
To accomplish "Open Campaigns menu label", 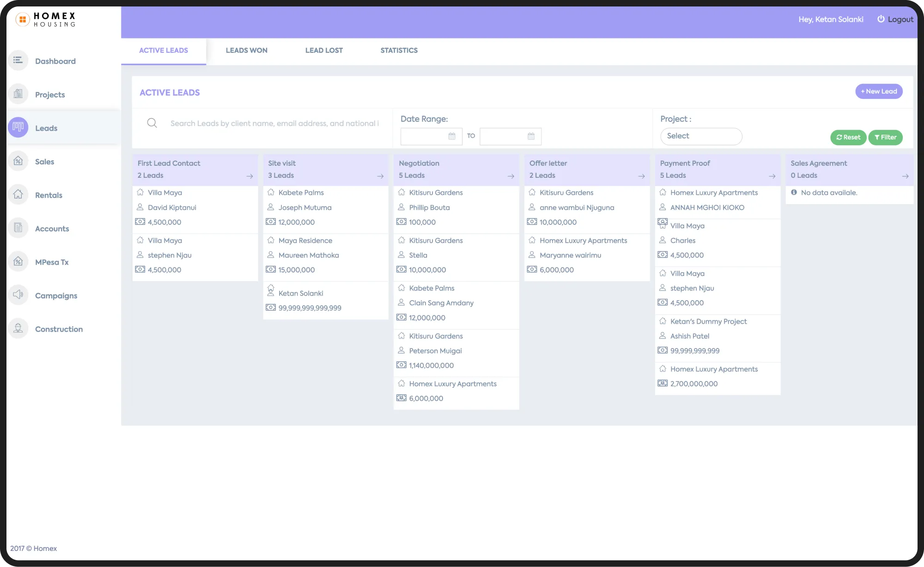I will coord(56,296).
